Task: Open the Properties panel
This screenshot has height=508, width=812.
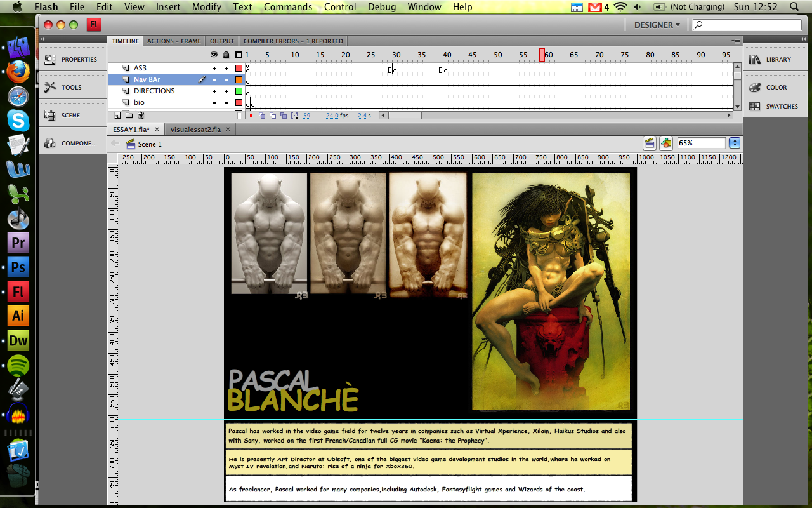Action: [72, 60]
